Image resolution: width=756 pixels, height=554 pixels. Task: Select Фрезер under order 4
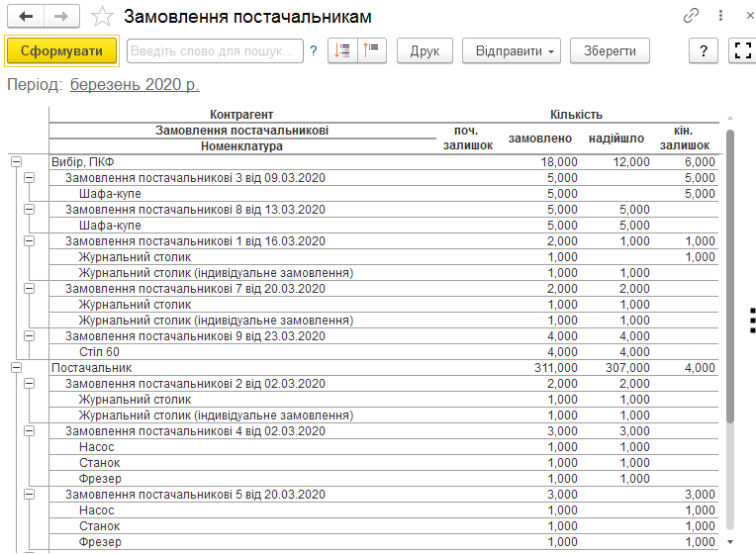point(100,478)
